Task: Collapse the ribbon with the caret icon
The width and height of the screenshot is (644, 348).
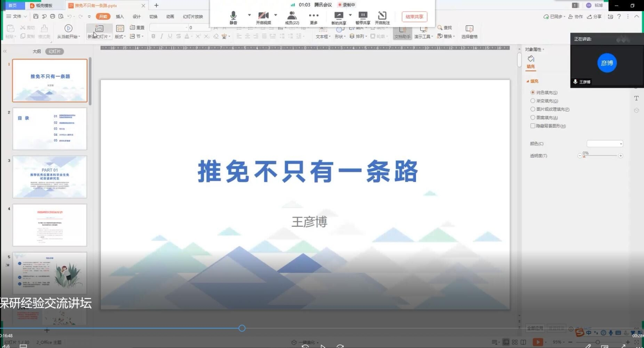Action: 637,16
